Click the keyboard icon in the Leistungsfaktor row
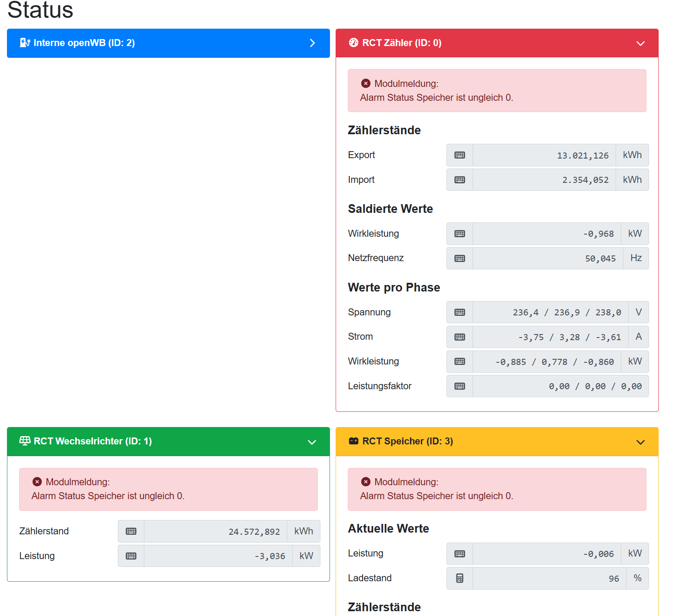Viewport: 673px width, 616px height. [460, 386]
